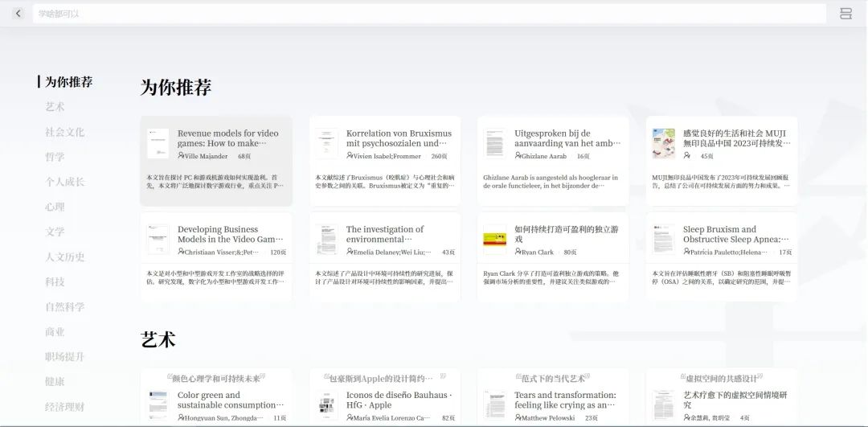Click the '260页' page count

click(440, 156)
